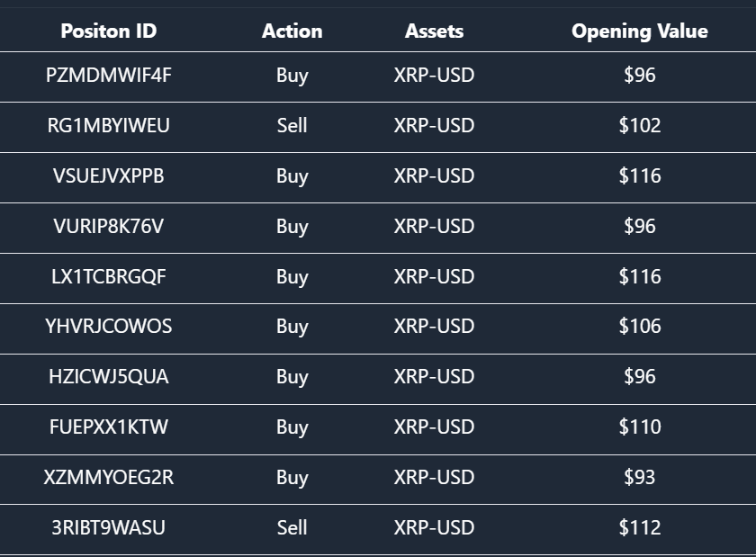
Task: Select position ID PZMDMWIF4F
Action: pos(109,76)
